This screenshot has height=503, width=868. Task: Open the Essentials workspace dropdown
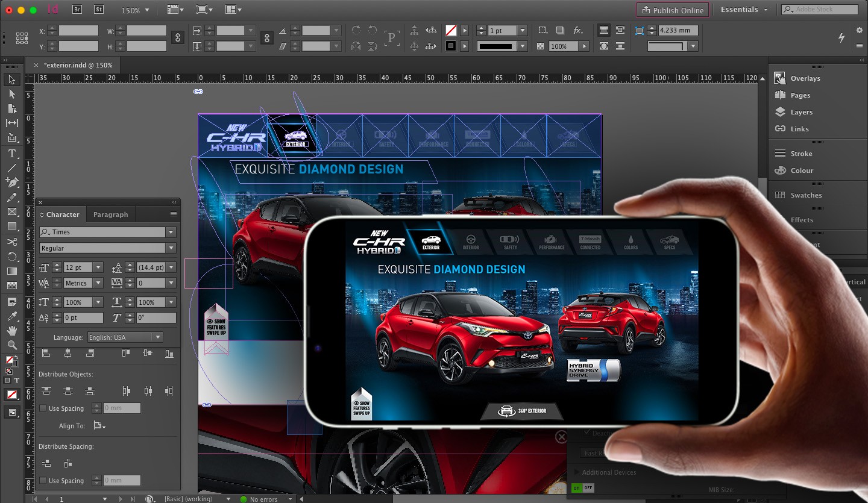coord(744,10)
